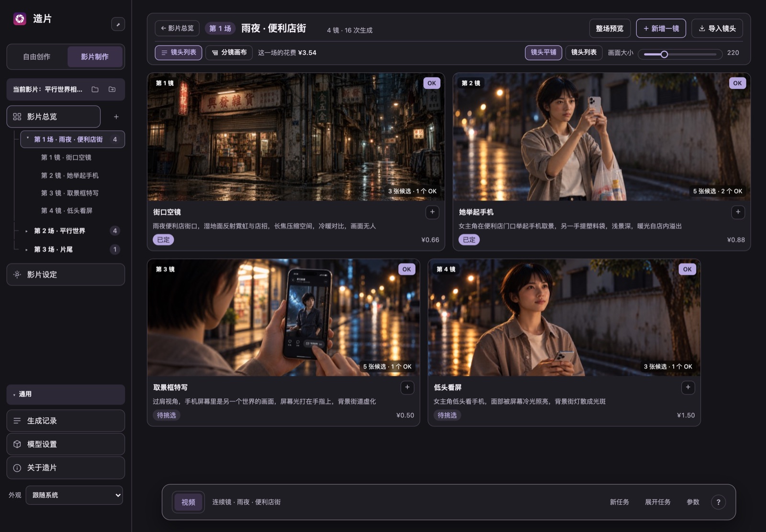Open the current film folder icon
Viewport: 766px width, 532px height.
coord(95,90)
